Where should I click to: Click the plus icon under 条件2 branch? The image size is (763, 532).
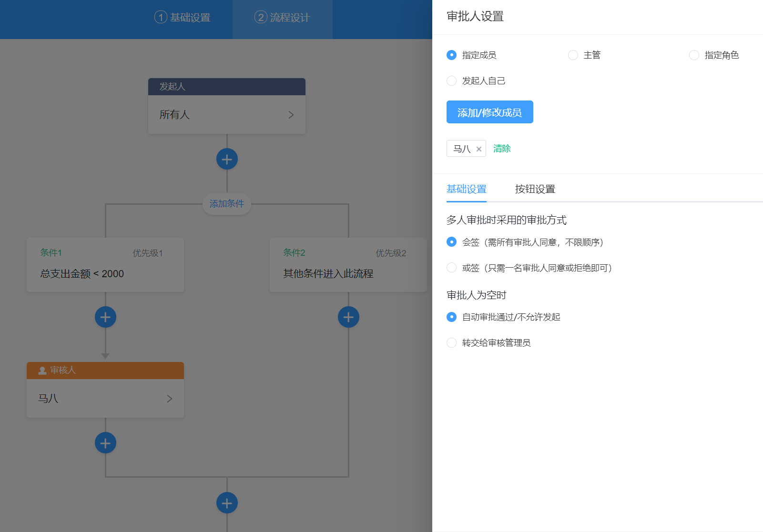348,317
